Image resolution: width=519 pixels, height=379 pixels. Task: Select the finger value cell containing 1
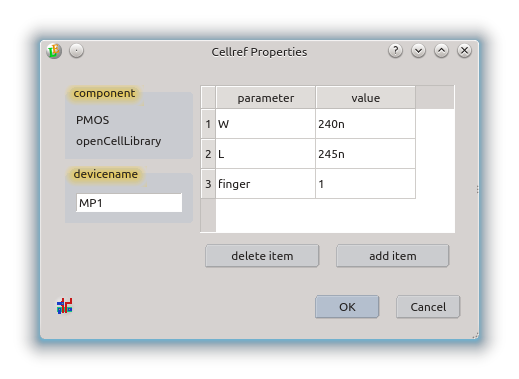(366, 184)
